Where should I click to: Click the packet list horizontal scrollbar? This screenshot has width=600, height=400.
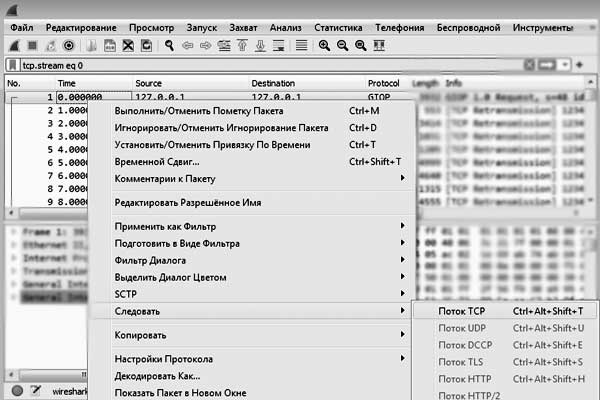(54, 213)
